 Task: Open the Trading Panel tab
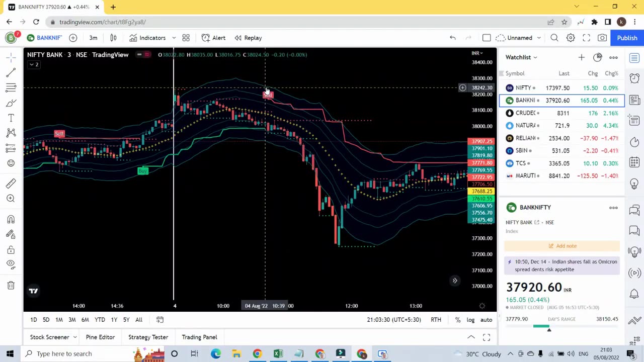point(199,337)
